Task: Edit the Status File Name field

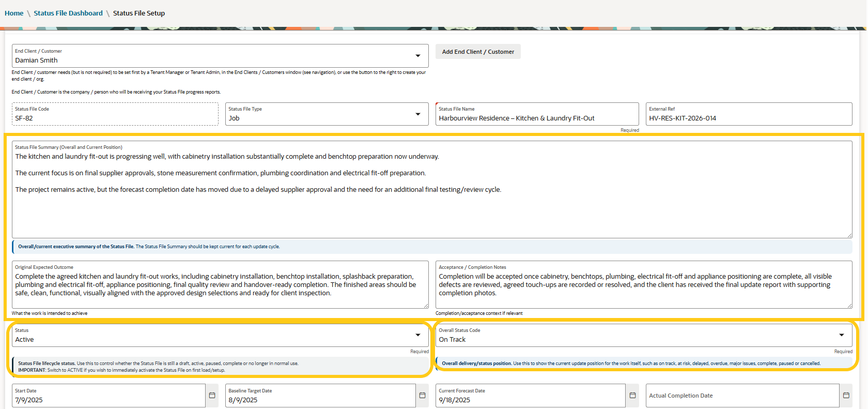Action: 537,114
